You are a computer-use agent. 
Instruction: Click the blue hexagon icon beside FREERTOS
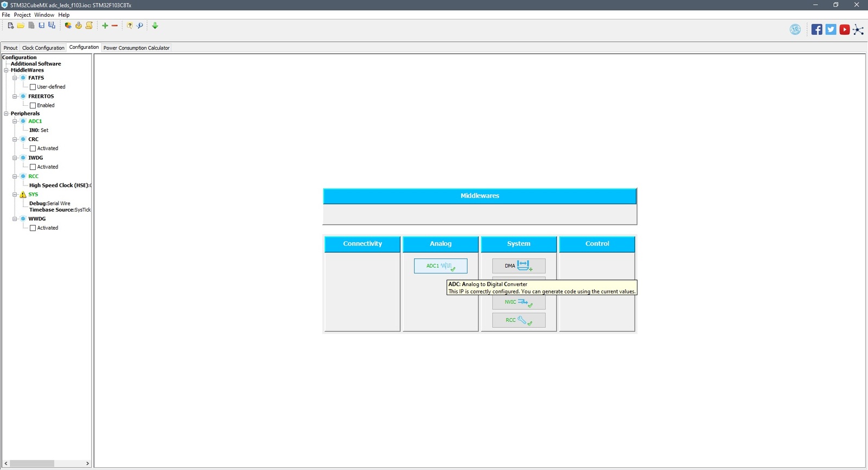(23, 96)
